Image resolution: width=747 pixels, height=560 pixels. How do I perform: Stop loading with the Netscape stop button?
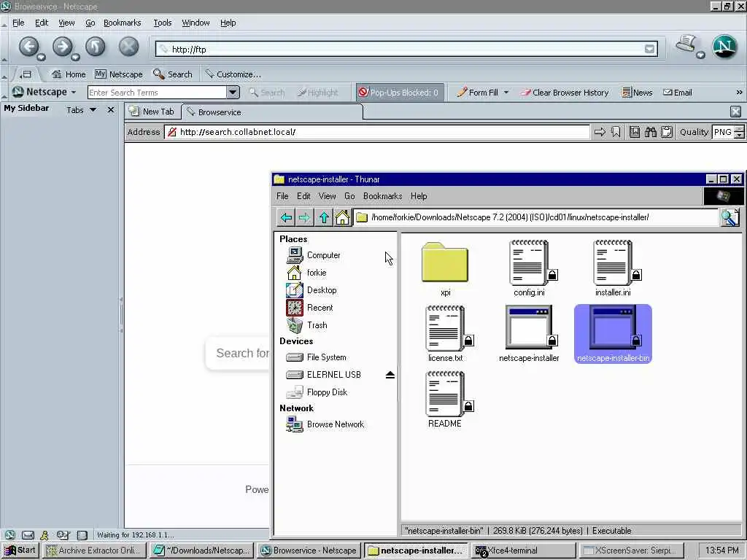(x=128, y=47)
